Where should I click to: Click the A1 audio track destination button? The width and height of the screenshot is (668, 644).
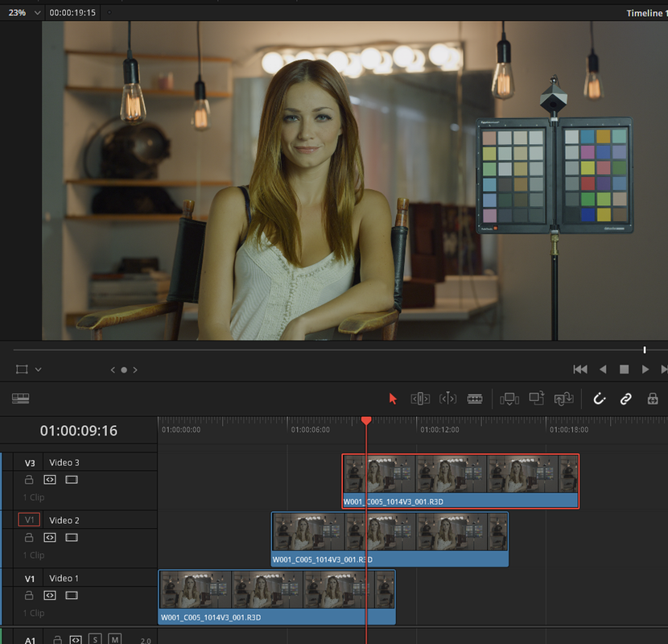[x=30, y=639]
